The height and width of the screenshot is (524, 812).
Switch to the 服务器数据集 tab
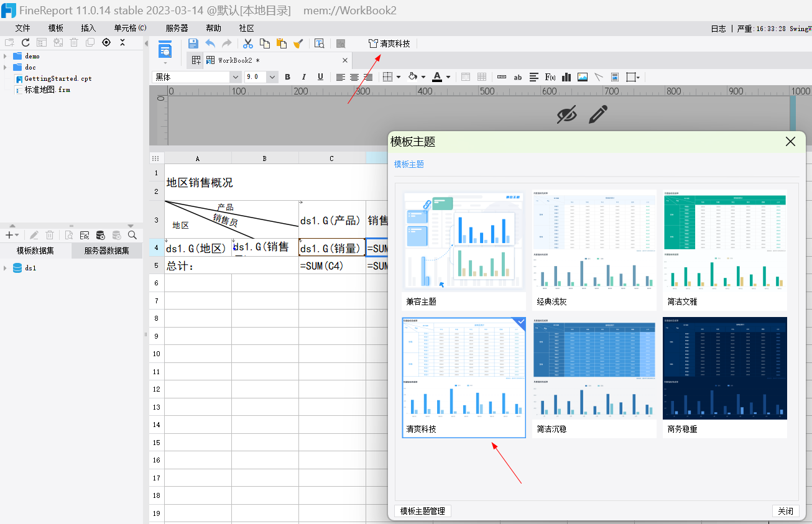(107, 251)
